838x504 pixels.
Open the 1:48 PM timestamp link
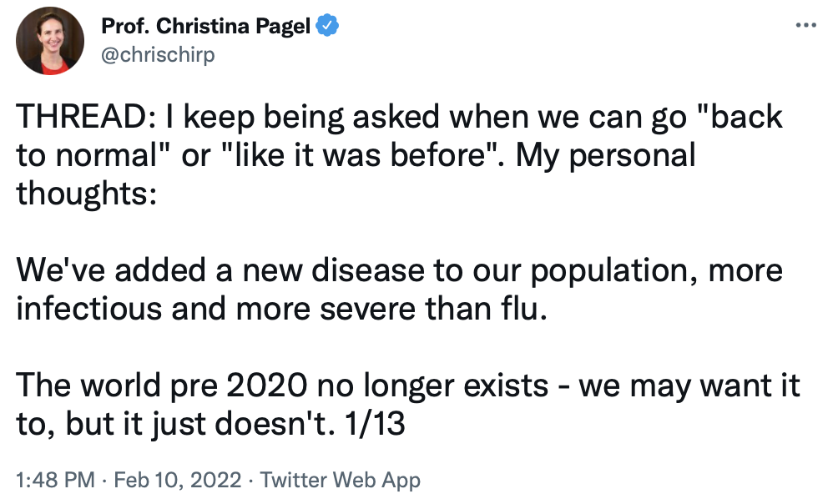pyautogui.click(x=56, y=481)
